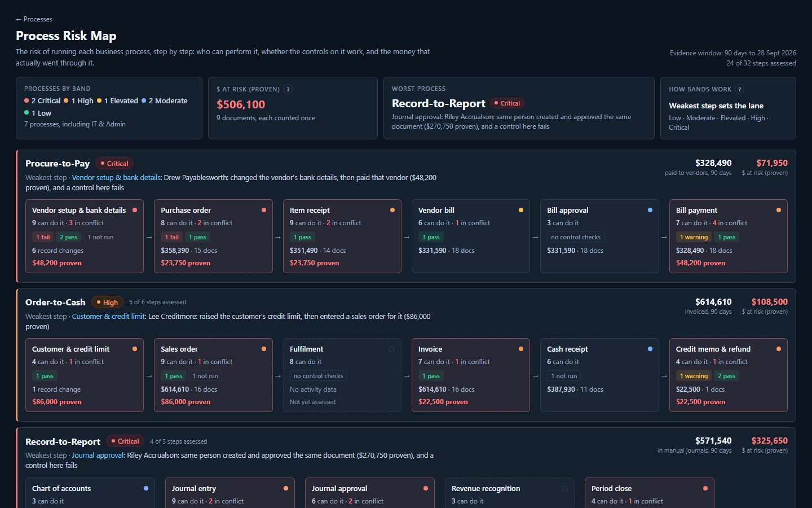Click the '1 High' band legend entry

pyautogui.click(x=78, y=100)
